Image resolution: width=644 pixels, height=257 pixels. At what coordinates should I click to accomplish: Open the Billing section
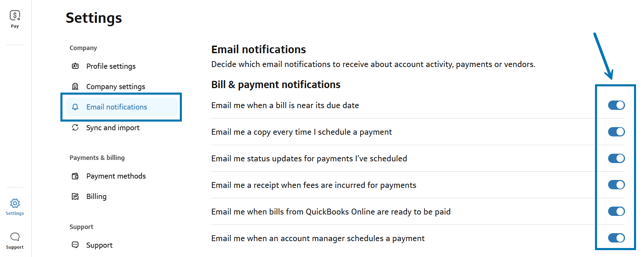click(x=96, y=197)
